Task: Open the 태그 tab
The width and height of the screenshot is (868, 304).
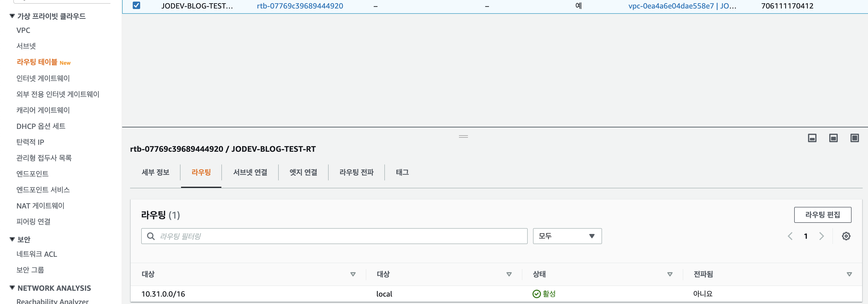Action: pyautogui.click(x=402, y=172)
